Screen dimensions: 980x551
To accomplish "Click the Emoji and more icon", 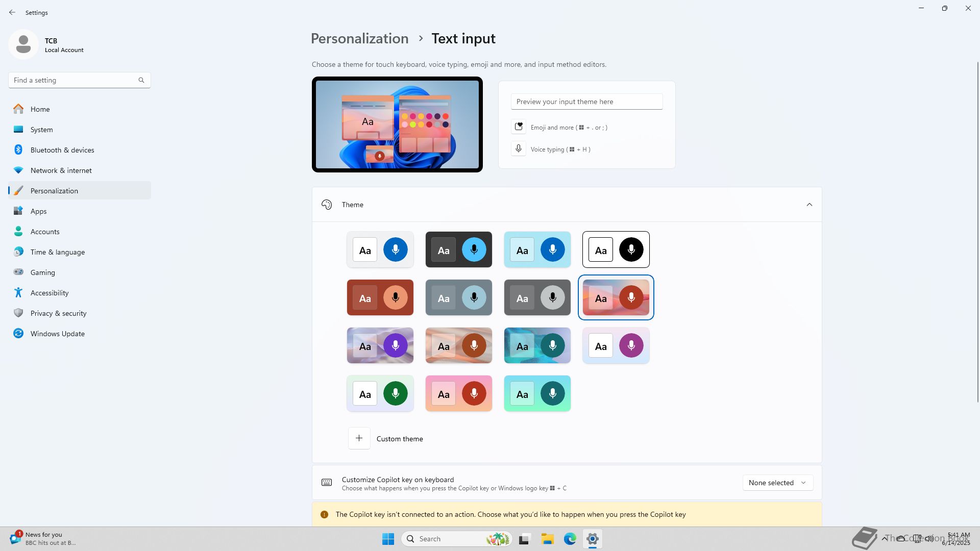I will [519, 127].
